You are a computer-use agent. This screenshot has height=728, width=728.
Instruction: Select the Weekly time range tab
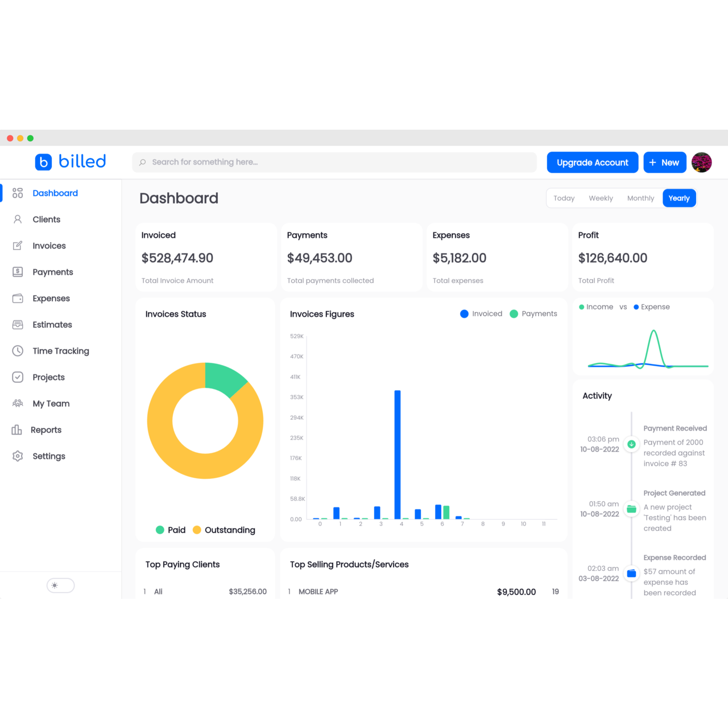coord(601,198)
